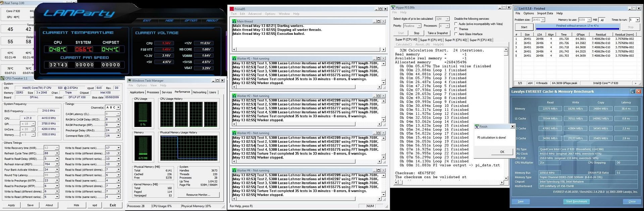The width and height of the screenshot is (644, 211).
Task: Open the Priority dropdown in Hyper PI
Action: 419,26
